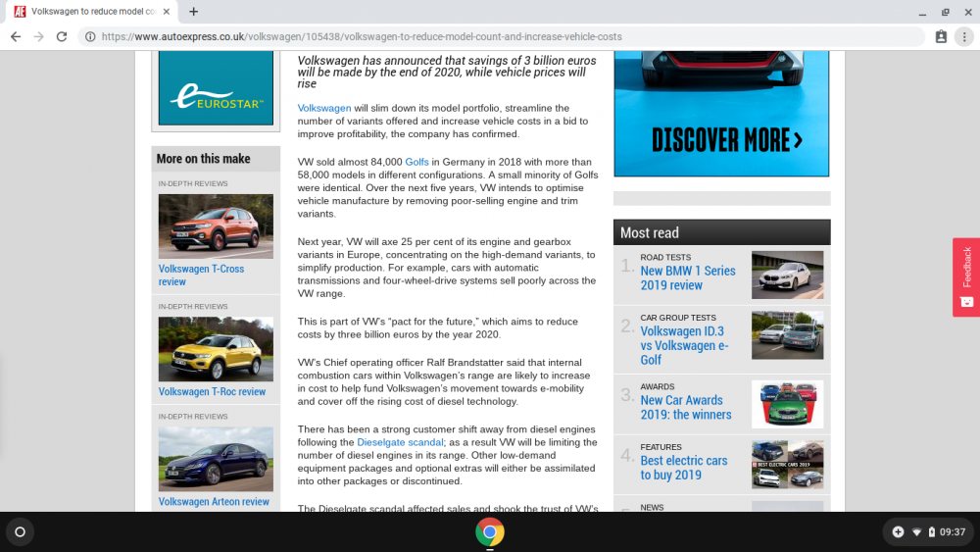
Task: Click the Discover More ad banner
Action: click(721, 113)
